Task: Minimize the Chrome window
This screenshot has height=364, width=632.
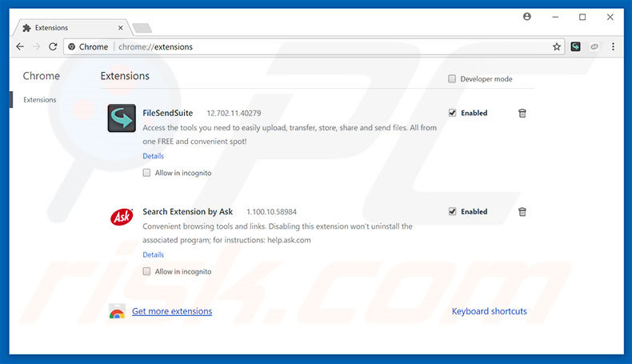Action: [555, 17]
